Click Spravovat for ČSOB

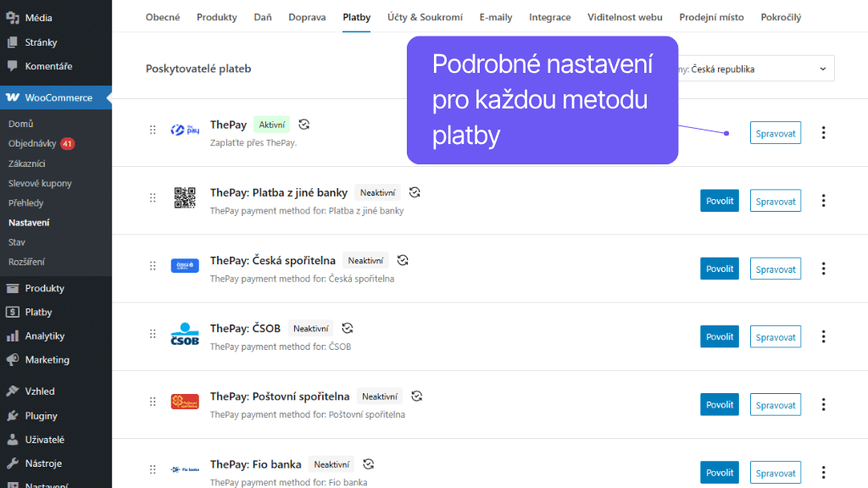coord(776,336)
